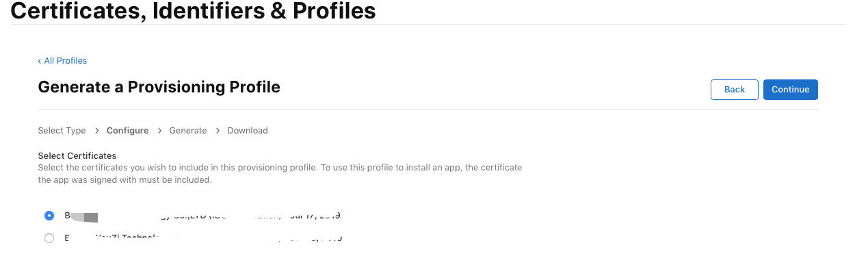868x254 pixels.
Task: Click the first certificate's Jul 17 date
Action: click(x=315, y=216)
